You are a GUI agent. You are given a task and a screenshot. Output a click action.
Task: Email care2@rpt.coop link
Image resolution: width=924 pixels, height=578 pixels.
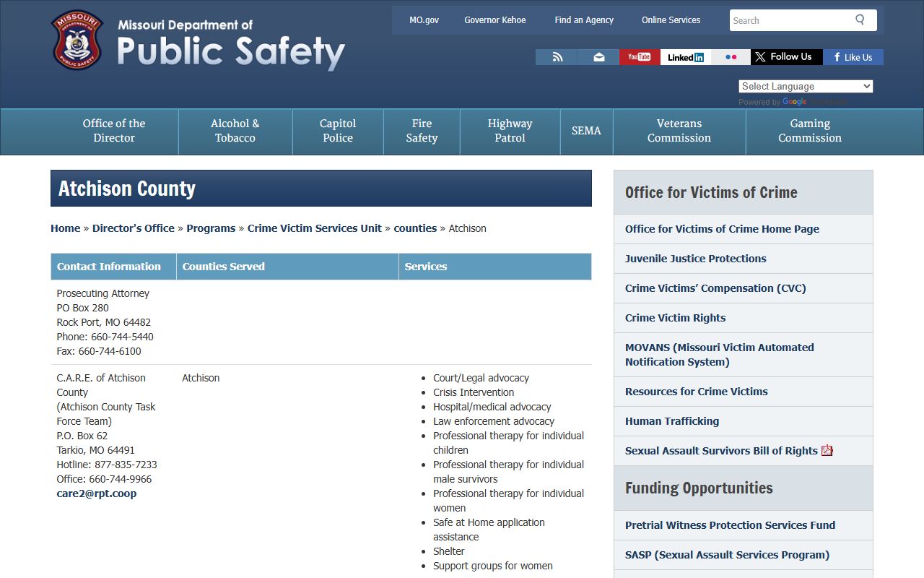click(x=97, y=493)
